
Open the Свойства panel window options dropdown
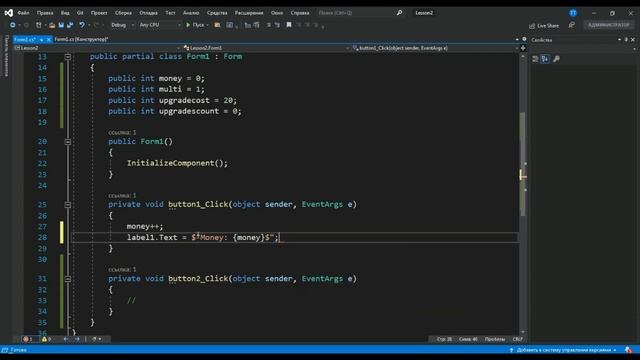[x=620, y=40]
